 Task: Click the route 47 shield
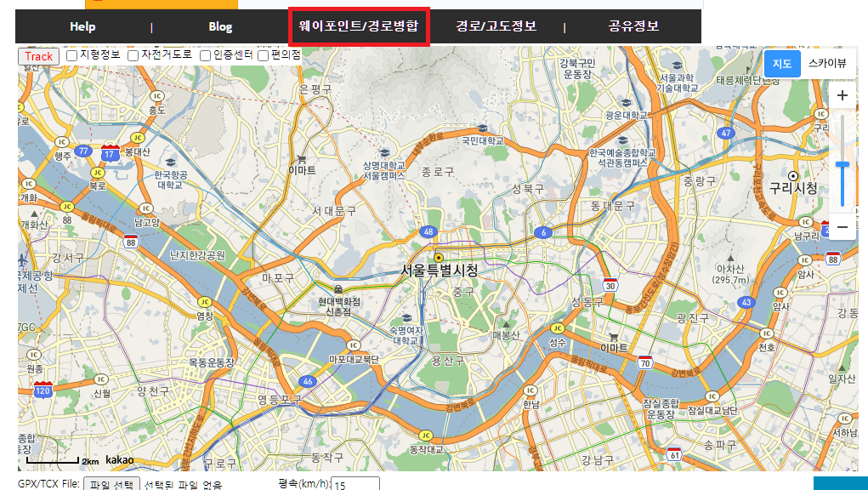pos(726,133)
